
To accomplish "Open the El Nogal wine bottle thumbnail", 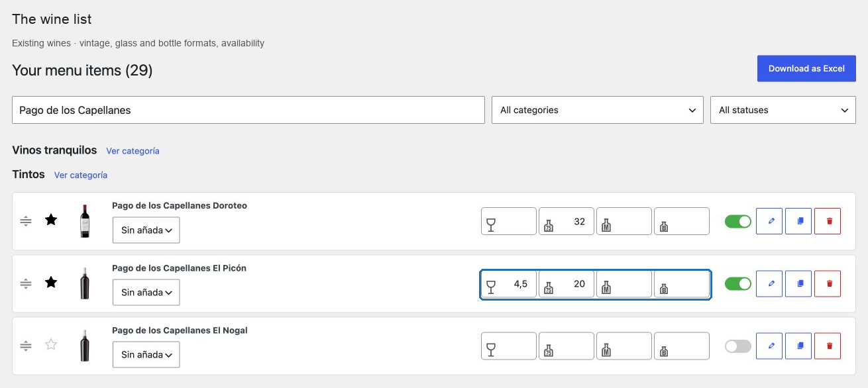I will [85, 346].
